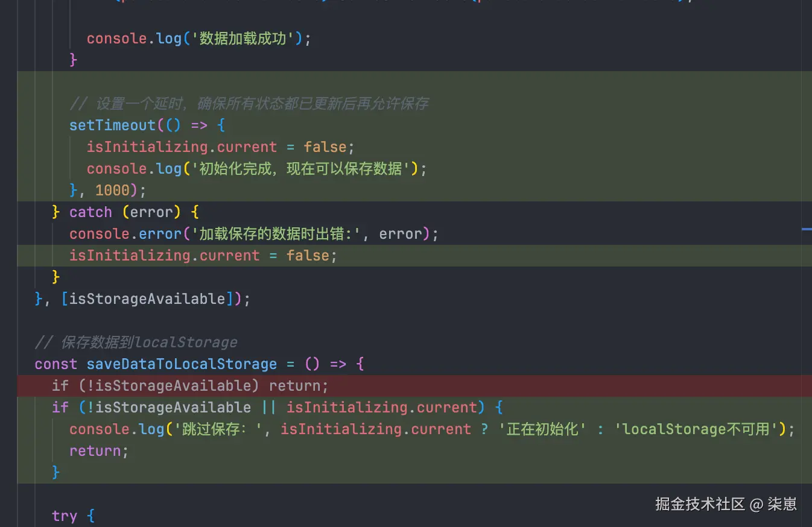This screenshot has height=527, width=812.
Task: Click the setTimeout function call
Action: pyautogui.click(x=112, y=125)
